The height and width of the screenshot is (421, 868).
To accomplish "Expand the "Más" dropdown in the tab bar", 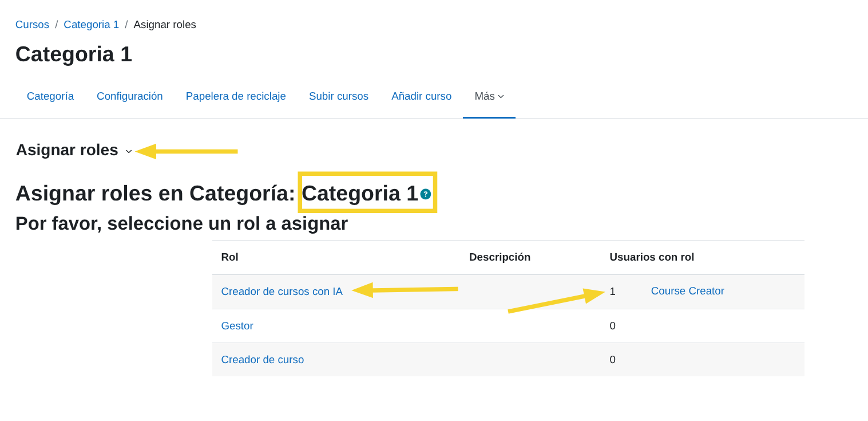I will [x=489, y=96].
